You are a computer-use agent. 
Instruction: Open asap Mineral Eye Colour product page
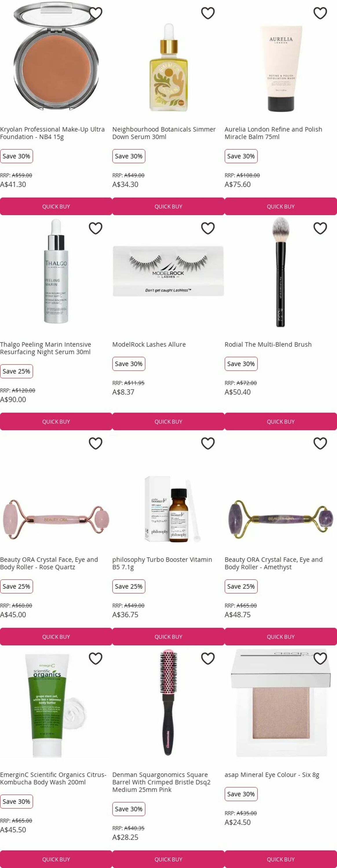pos(272,775)
